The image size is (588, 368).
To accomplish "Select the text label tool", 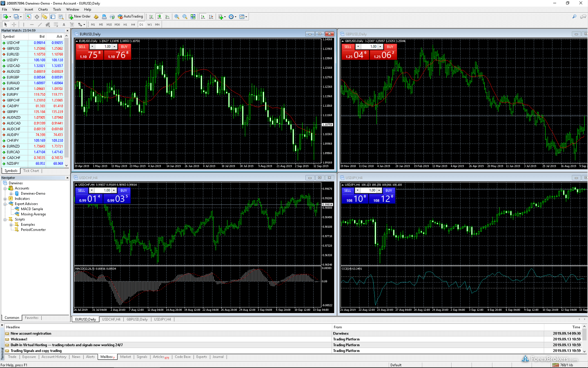I will pyautogui.click(x=72, y=25).
